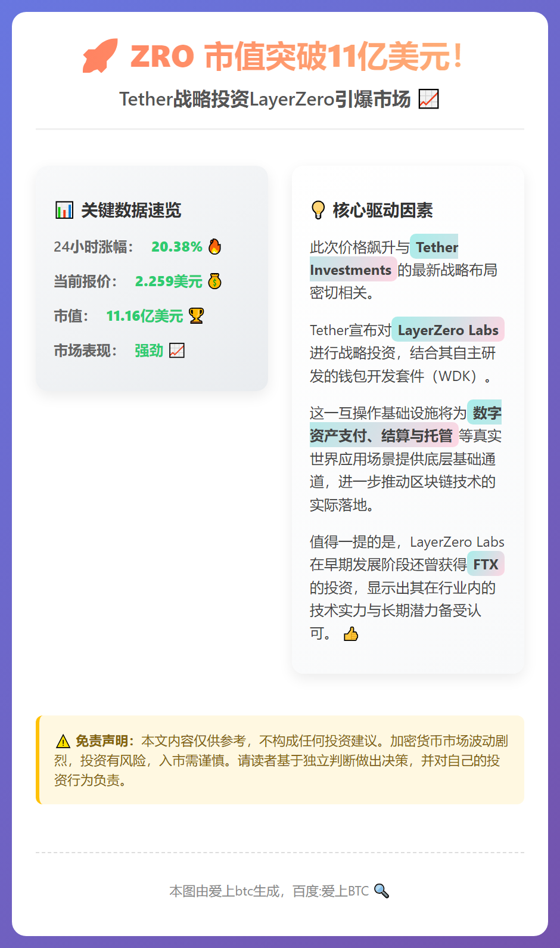
Task: Click the yellow disclaimer box
Action: [x=280, y=760]
